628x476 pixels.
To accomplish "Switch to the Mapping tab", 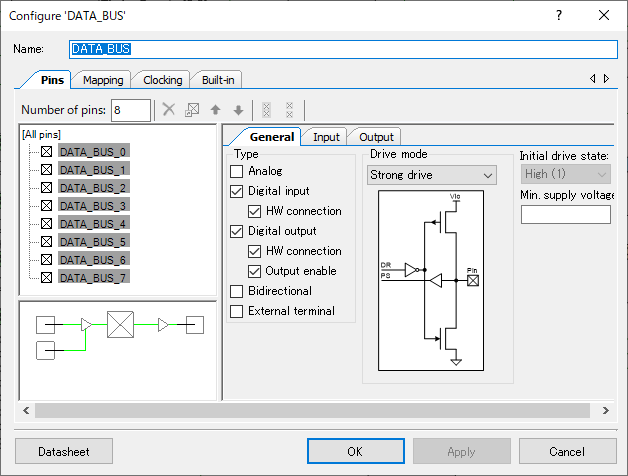I will (x=103, y=80).
